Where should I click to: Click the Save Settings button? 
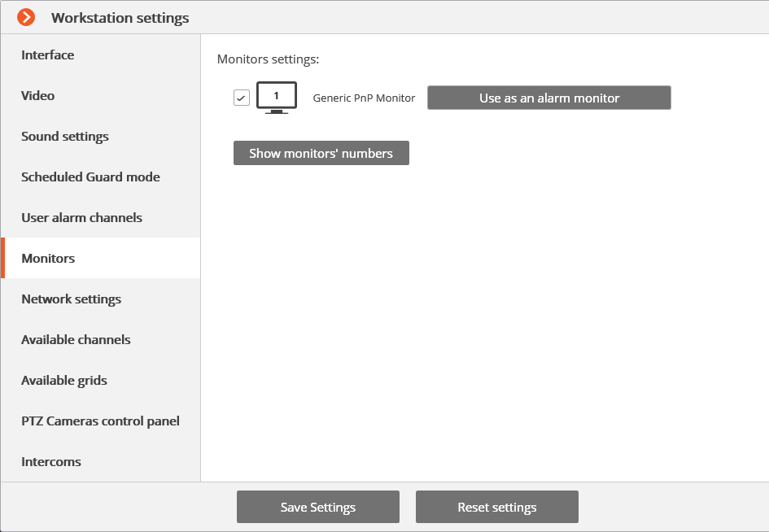click(x=318, y=507)
